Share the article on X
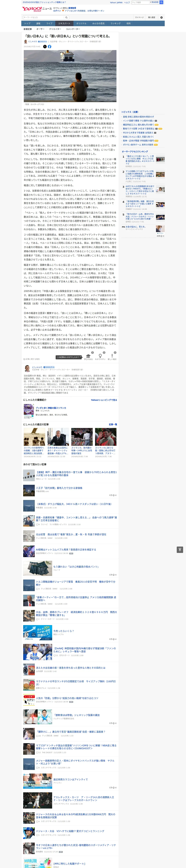Viewport: 186px width, 868px height. click(45, 46)
